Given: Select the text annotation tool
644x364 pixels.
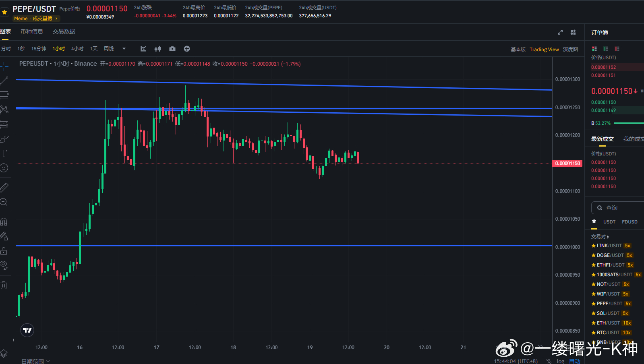Looking at the screenshot, I should tap(4, 153).
